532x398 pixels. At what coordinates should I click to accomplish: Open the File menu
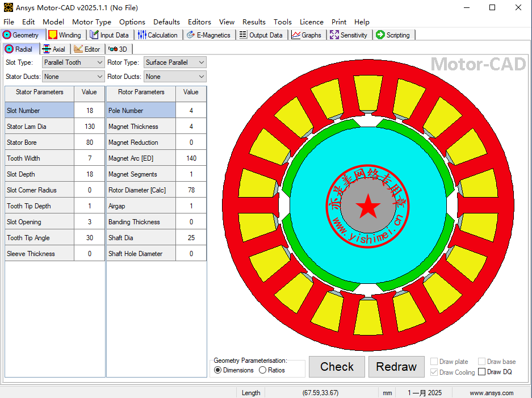[9, 22]
